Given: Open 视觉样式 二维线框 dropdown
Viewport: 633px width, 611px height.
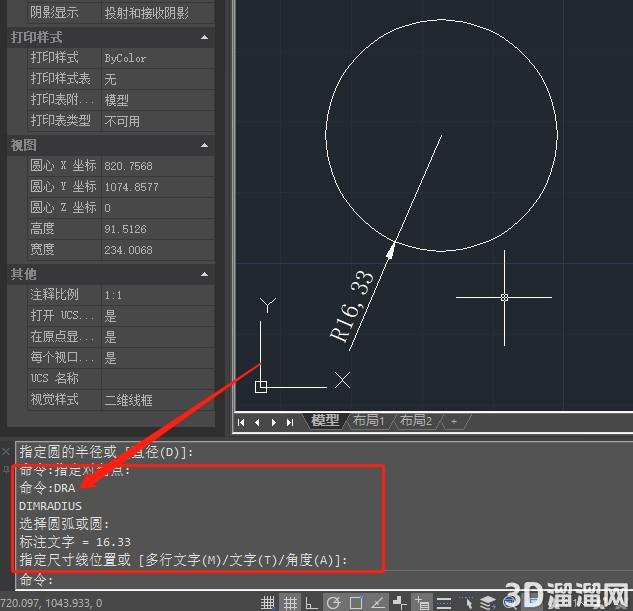Looking at the screenshot, I should coord(158,400).
